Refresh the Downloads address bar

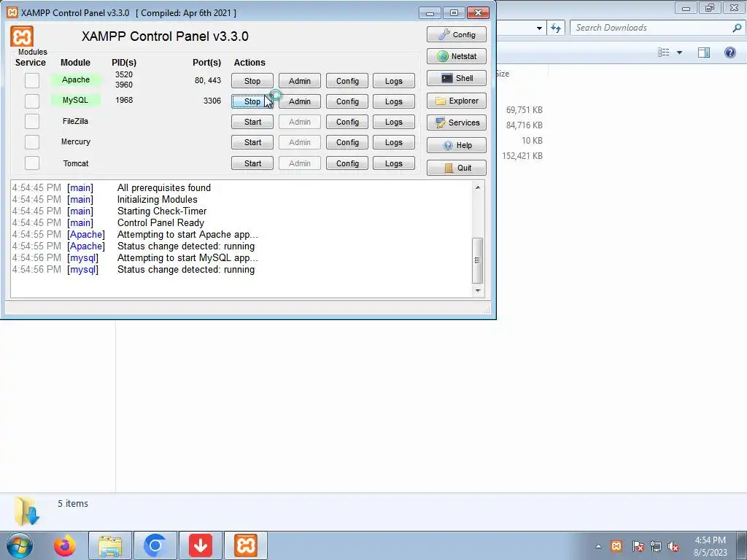(556, 28)
